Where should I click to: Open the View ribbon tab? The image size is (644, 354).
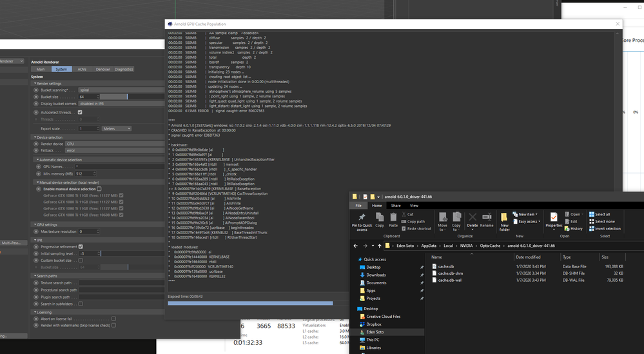point(414,205)
